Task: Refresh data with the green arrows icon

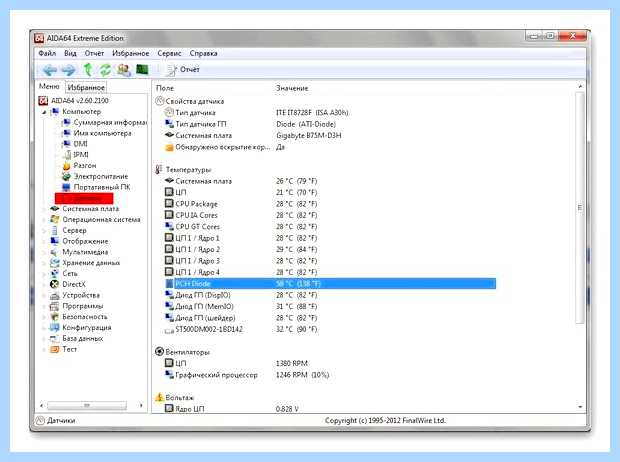Action: click(x=105, y=70)
